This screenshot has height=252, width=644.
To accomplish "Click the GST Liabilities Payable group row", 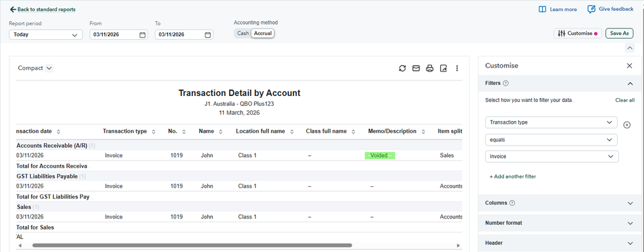I will (x=239, y=176).
